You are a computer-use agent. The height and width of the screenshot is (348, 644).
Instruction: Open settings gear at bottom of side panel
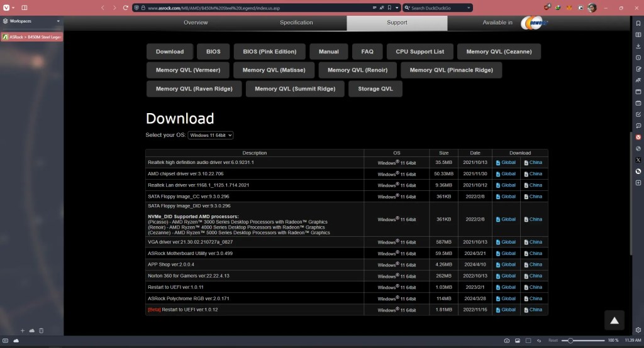click(x=638, y=330)
